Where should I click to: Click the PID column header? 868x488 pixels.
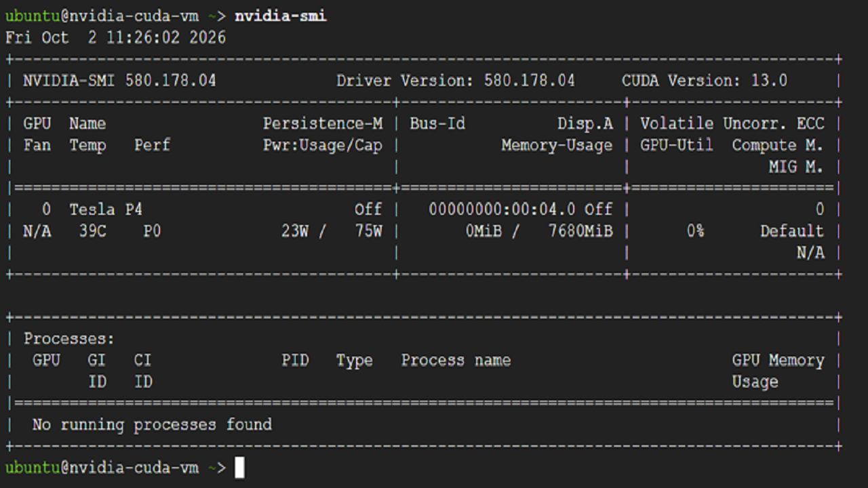[295, 360]
